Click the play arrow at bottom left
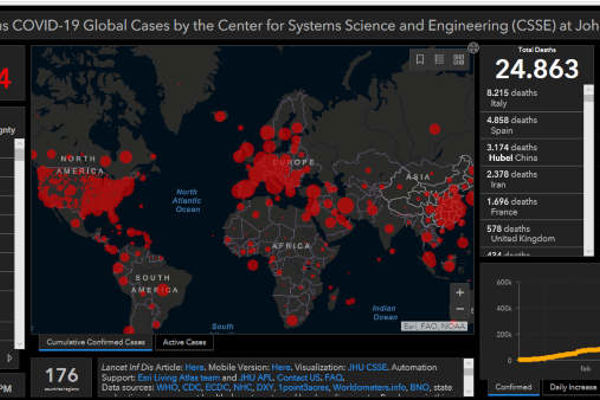The image size is (600, 400). pos(11,357)
